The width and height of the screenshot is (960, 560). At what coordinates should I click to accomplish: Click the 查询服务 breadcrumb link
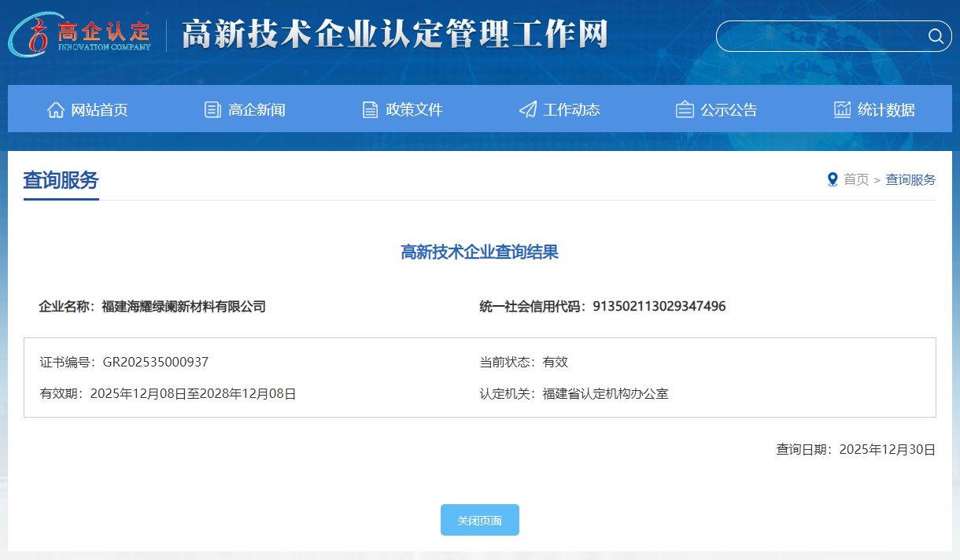[x=910, y=179]
